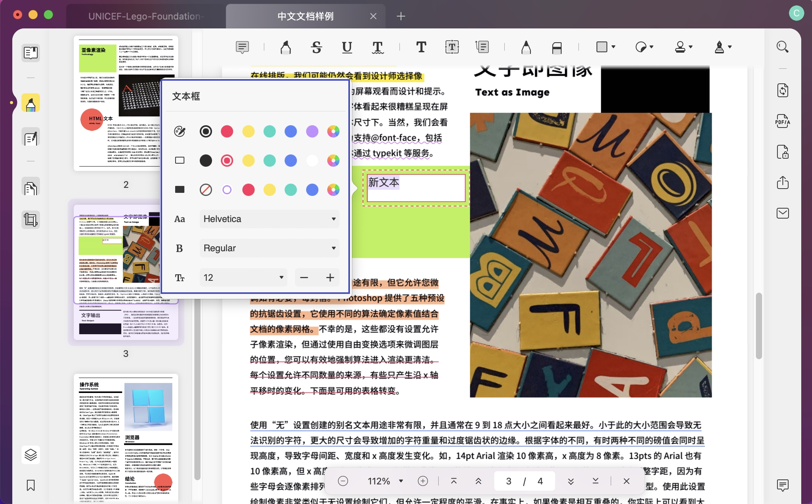Screen dimensions: 812x504
Task: Switch to reader mode in sidebar
Action: pyautogui.click(x=31, y=53)
